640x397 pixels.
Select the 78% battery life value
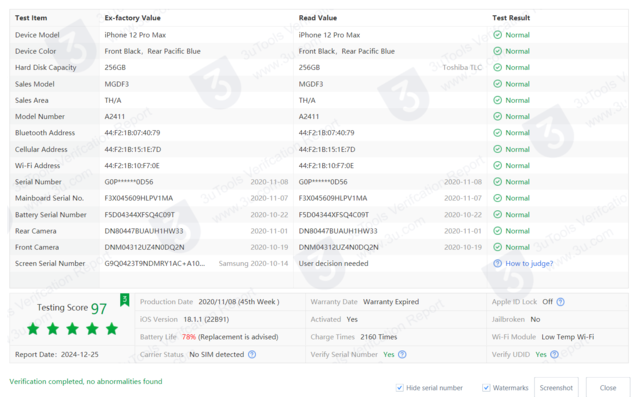click(x=189, y=337)
